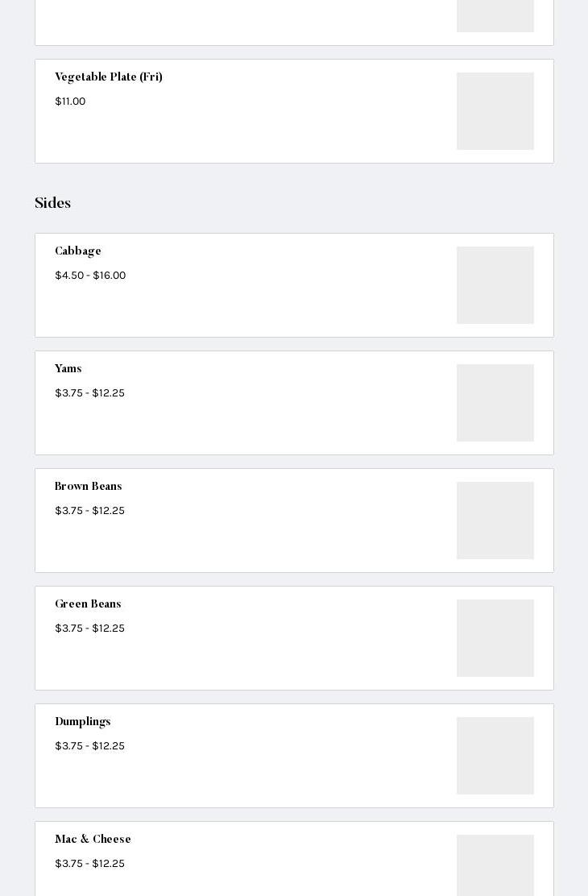Open the Yams side item
The height and width of the screenshot is (896, 588).
68,369
